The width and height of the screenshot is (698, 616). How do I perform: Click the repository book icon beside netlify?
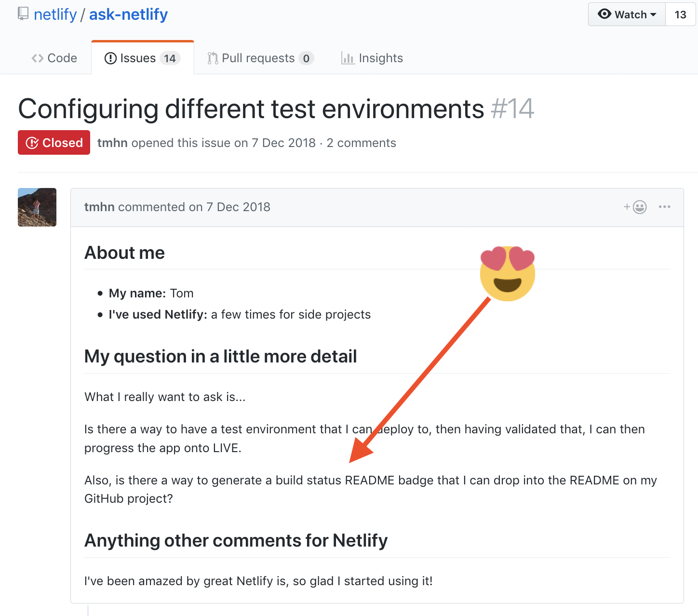(23, 14)
